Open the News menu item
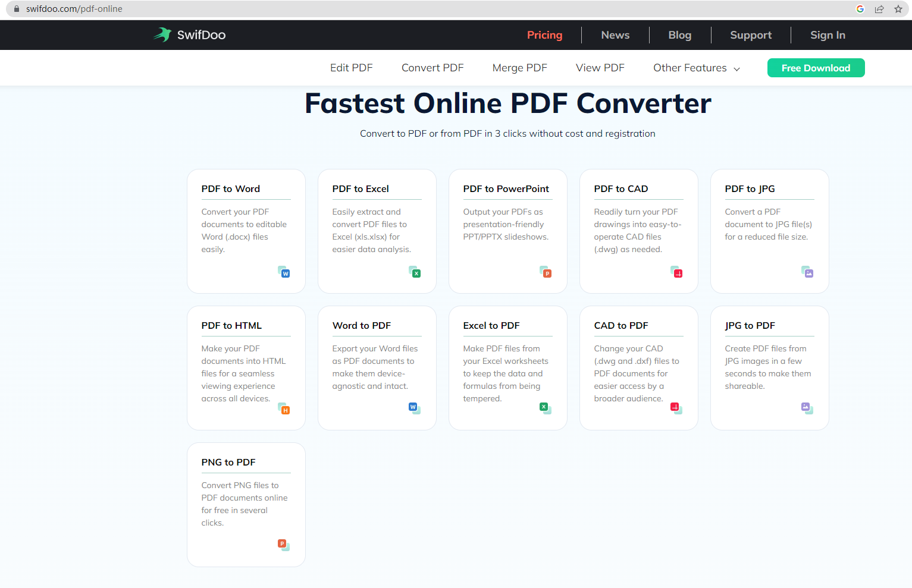 point(615,35)
